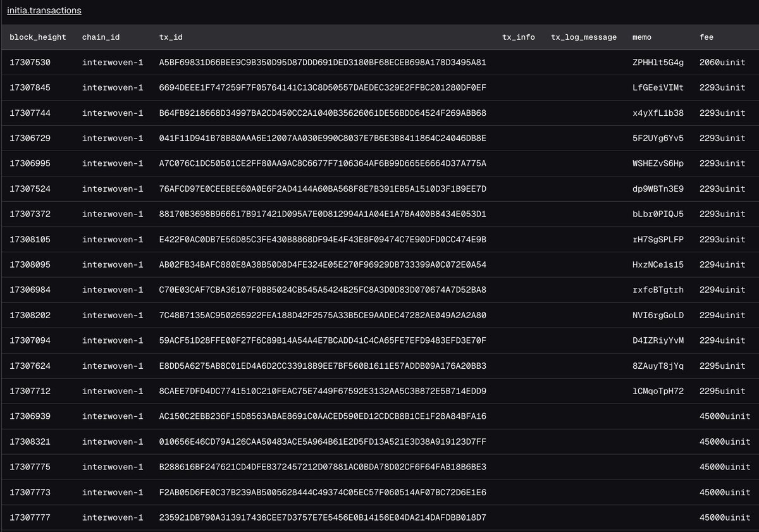
Task: Click tx_id starting with C70E03CAF7CB
Action: click(x=323, y=290)
